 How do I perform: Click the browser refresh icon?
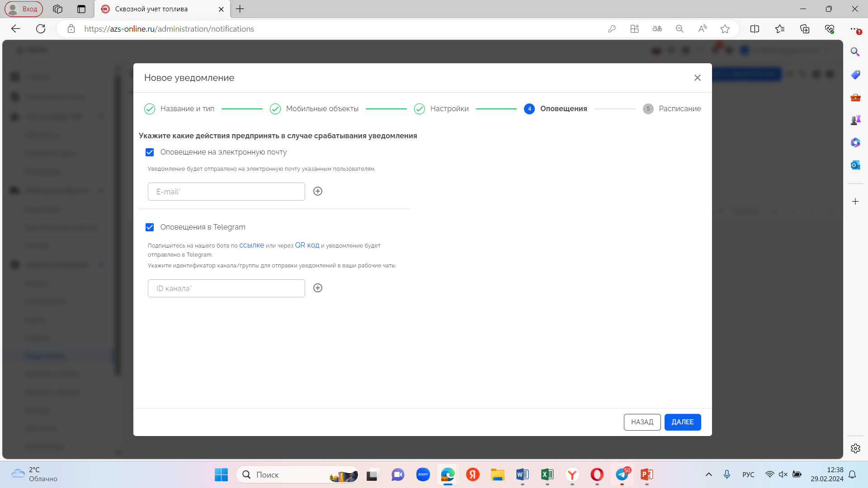41,29
